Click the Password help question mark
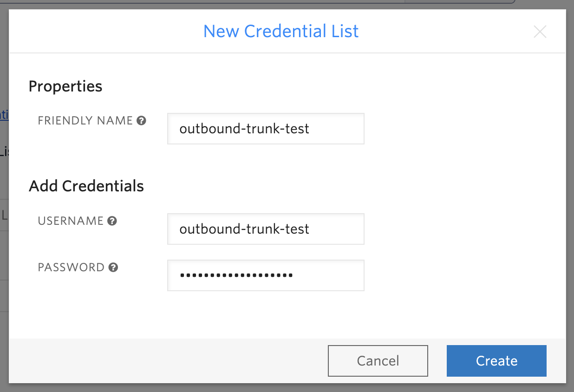574x392 pixels. [x=113, y=268]
